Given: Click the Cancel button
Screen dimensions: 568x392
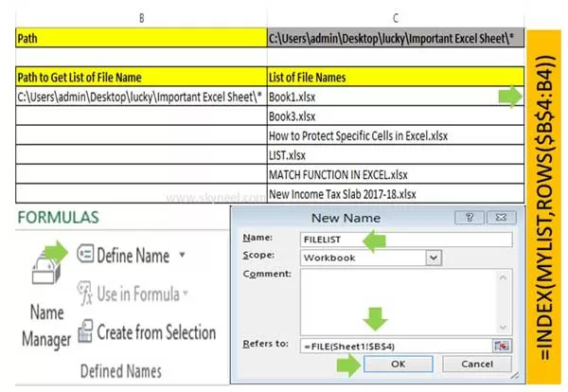Looking at the screenshot, I should click(x=477, y=365).
